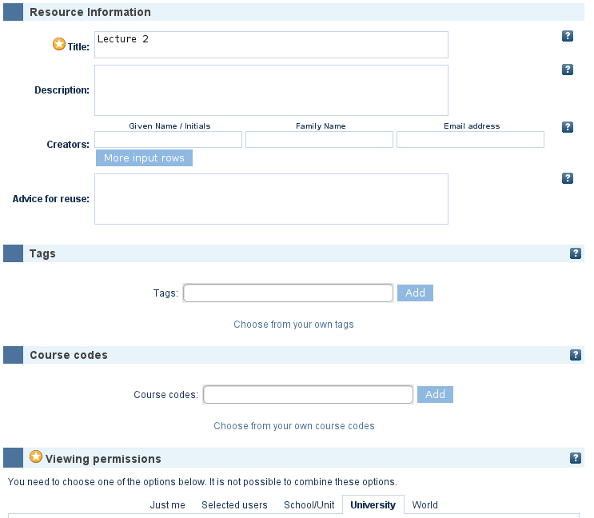This screenshot has width=594, height=518.
Task: Switch to the Selected users tab
Action: point(234,505)
